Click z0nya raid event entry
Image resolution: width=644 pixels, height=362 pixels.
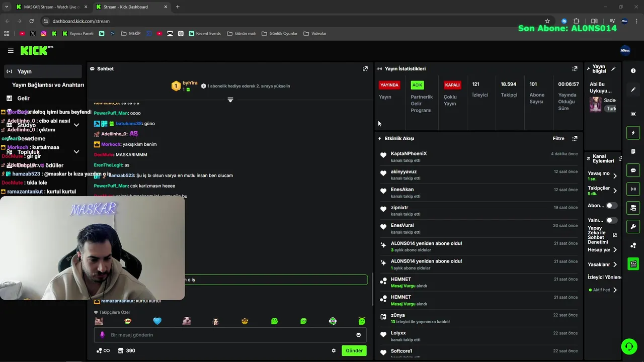478,318
